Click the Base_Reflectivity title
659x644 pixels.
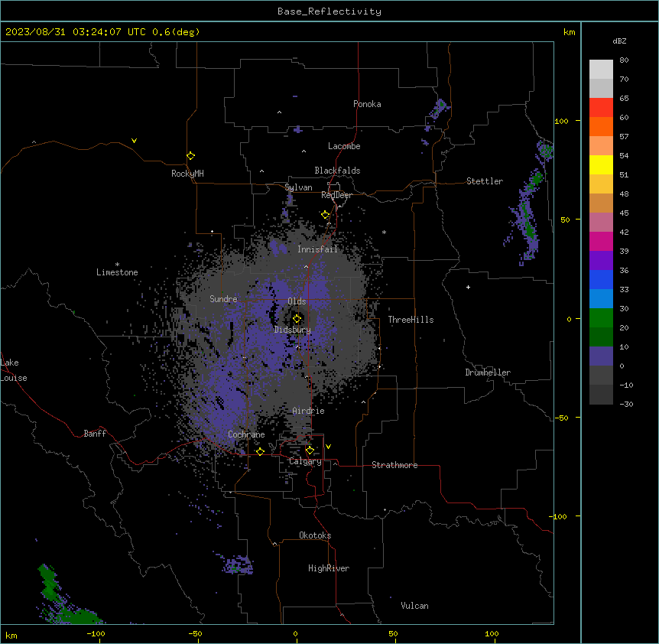(x=329, y=11)
